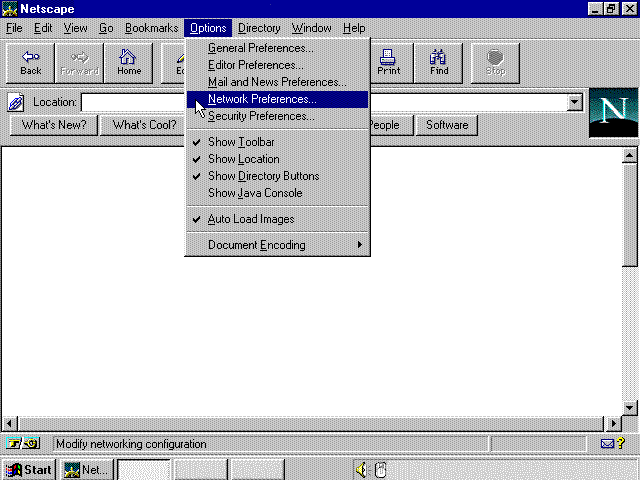Open the Directory menu
The height and width of the screenshot is (480, 640).
click(259, 28)
